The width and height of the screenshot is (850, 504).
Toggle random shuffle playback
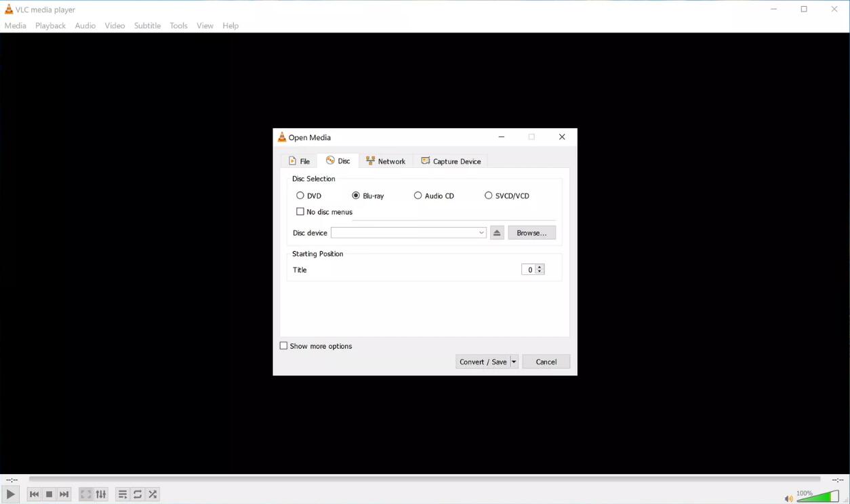click(x=153, y=495)
